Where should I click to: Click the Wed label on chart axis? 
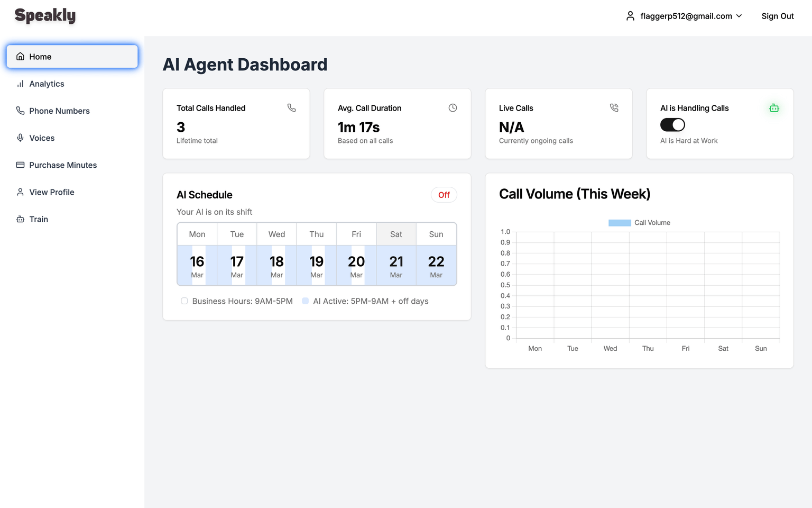coord(610,349)
